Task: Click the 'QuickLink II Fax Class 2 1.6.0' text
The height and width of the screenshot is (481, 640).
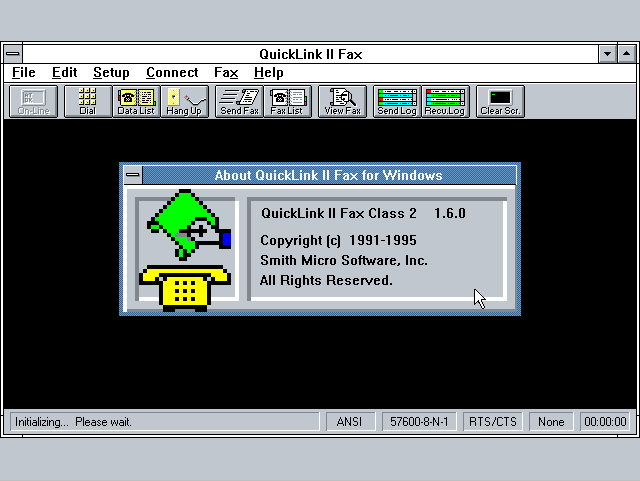Action: click(363, 213)
